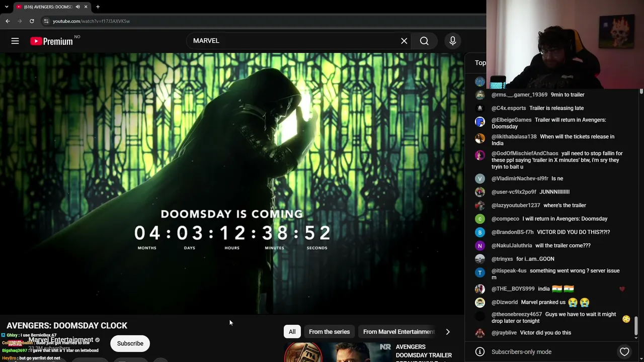Filter by From Marvel Entertainment chip
Screen dimensions: 644x362
click(398, 332)
